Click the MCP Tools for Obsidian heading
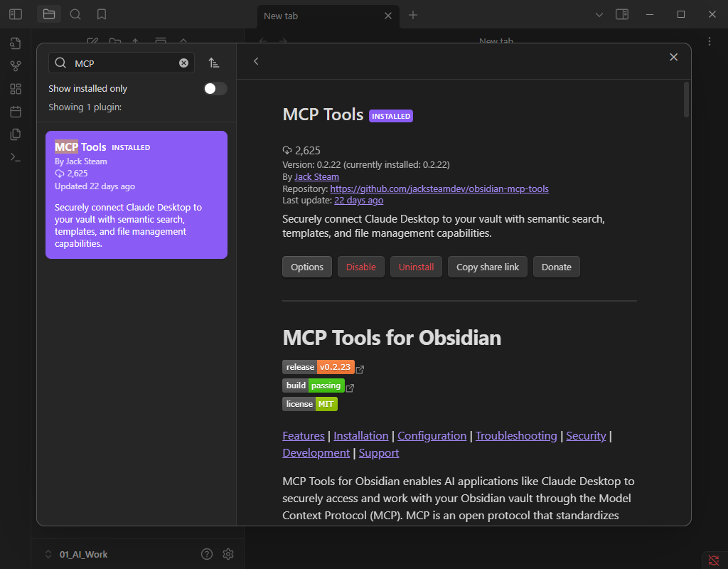728x569 pixels. coord(392,338)
